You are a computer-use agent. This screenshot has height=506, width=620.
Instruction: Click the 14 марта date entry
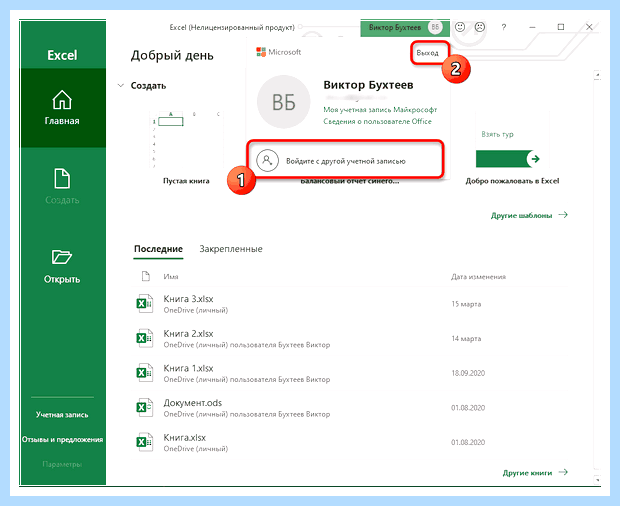pyautogui.click(x=466, y=339)
